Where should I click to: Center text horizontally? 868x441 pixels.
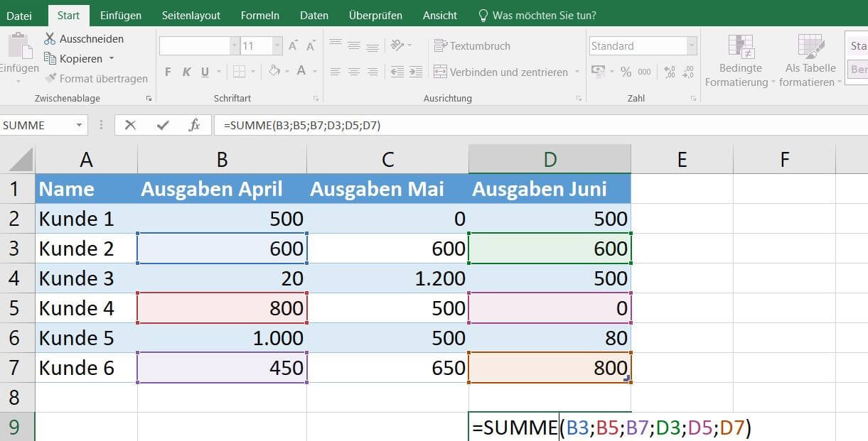pos(354,72)
